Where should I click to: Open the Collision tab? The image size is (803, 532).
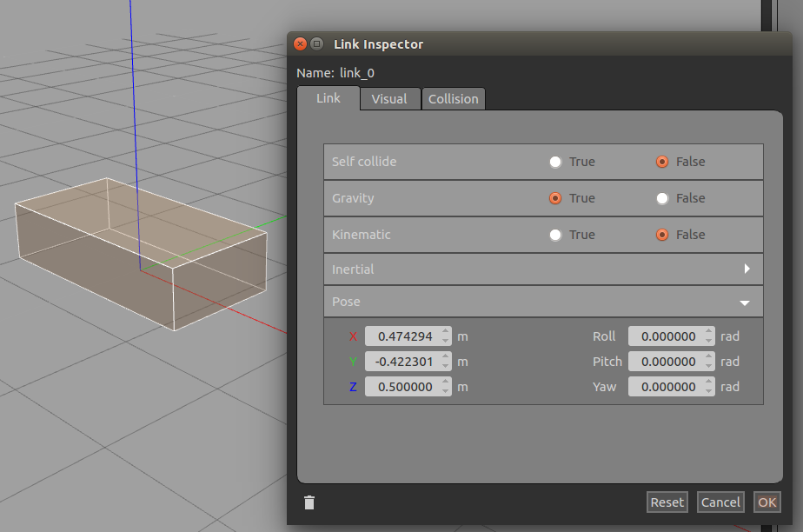click(x=453, y=99)
